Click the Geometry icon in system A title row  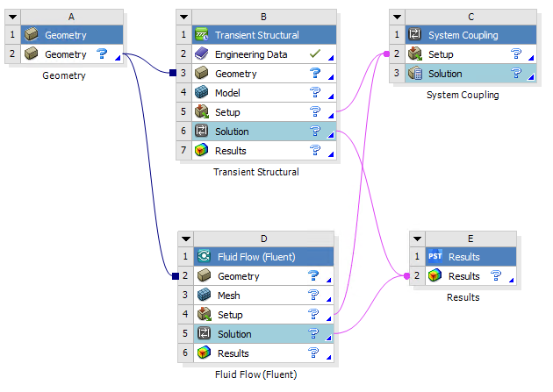pyautogui.click(x=32, y=34)
